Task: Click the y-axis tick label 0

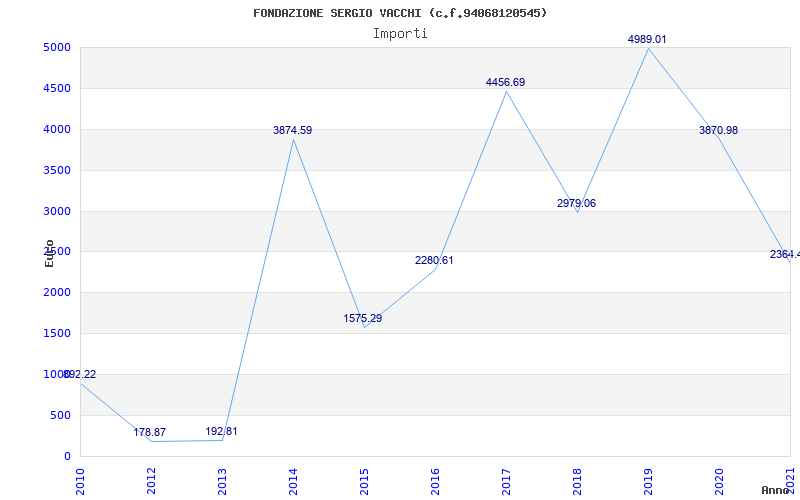Action: (x=68, y=456)
